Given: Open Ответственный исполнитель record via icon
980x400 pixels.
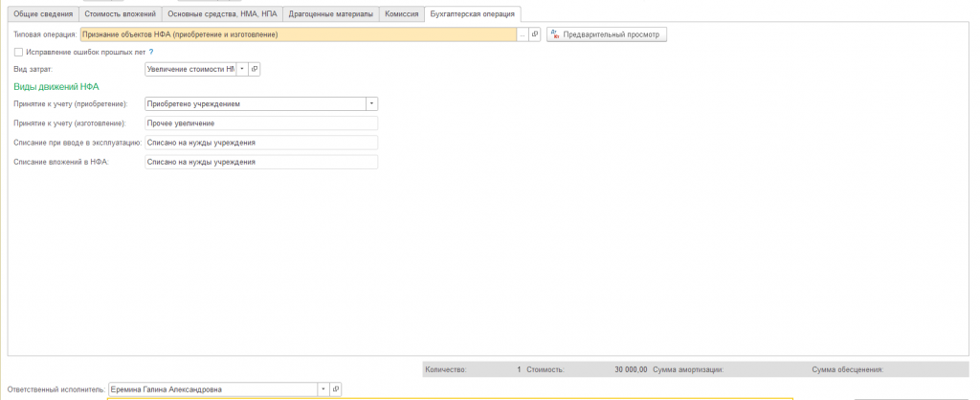Looking at the screenshot, I should [336, 389].
